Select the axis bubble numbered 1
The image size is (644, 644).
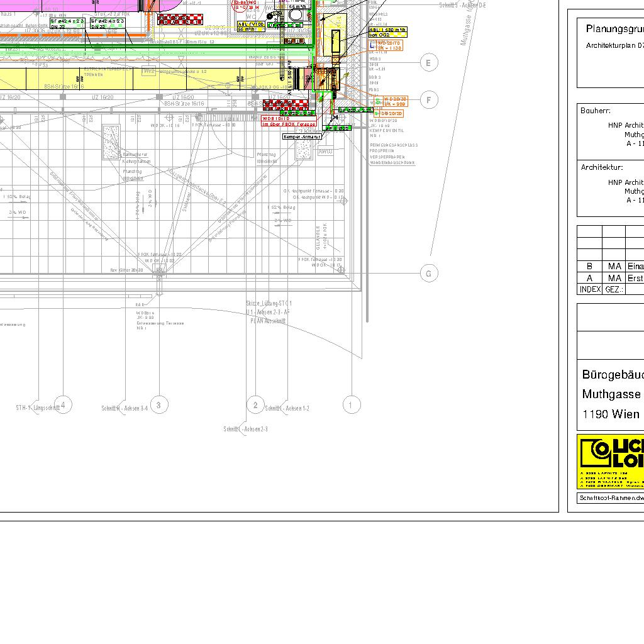[352, 404]
